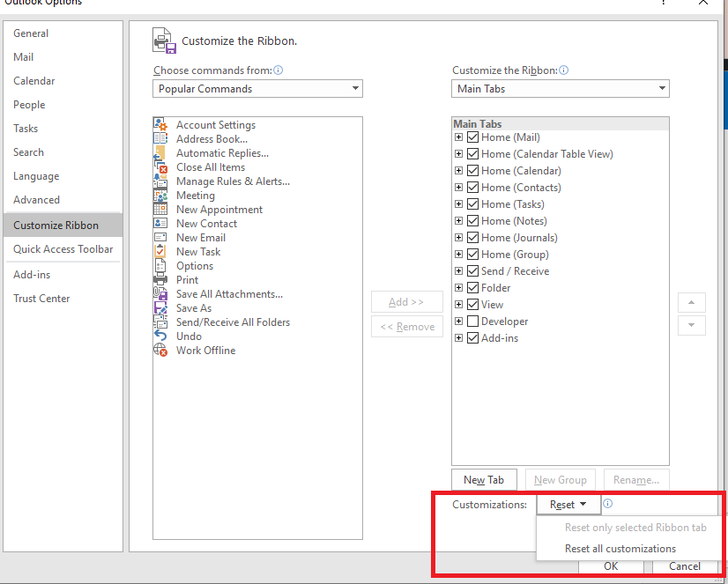The height and width of the screenshot is (584, 728).
Task: Choose Reset all customizations
Action: (620, 548)
